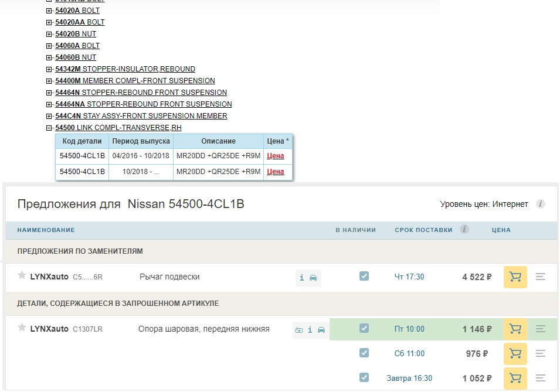The height and width of the screenshot is (392, 560).
Task: Expand the 54342M STOPPER-INSULATOR,REBOUND node
Action: coord(48,69)
